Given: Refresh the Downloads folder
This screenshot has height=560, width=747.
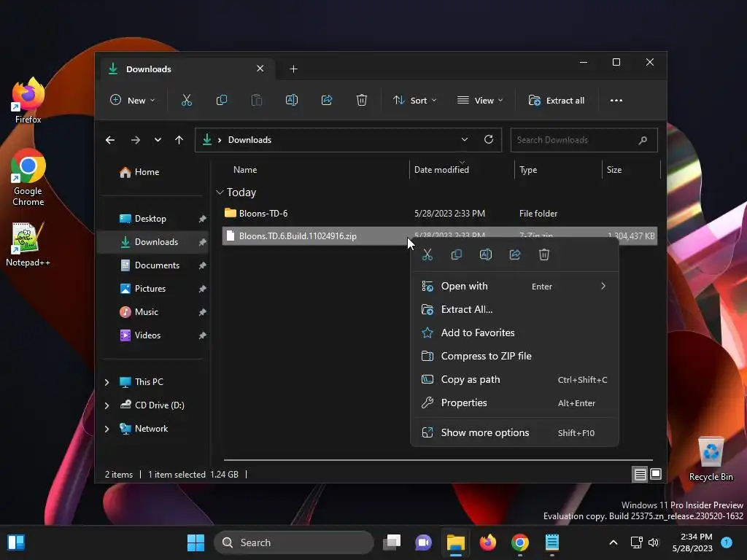Looking at the screenshot, I should (x=488, y=139).
